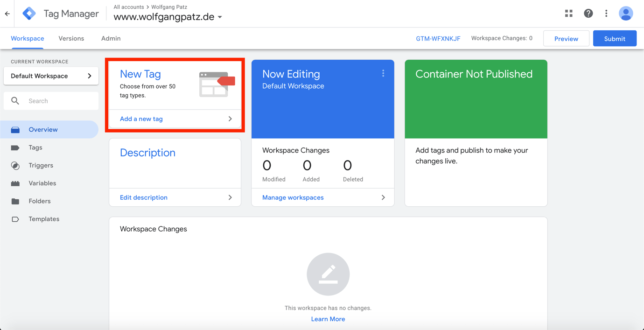
Task: Switch to the Workspace tab
Action: tap(28, 39)
